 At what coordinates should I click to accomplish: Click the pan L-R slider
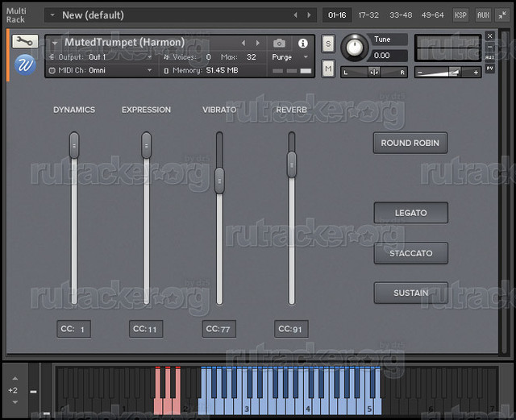pyautogui.click(x=374, y=72)
